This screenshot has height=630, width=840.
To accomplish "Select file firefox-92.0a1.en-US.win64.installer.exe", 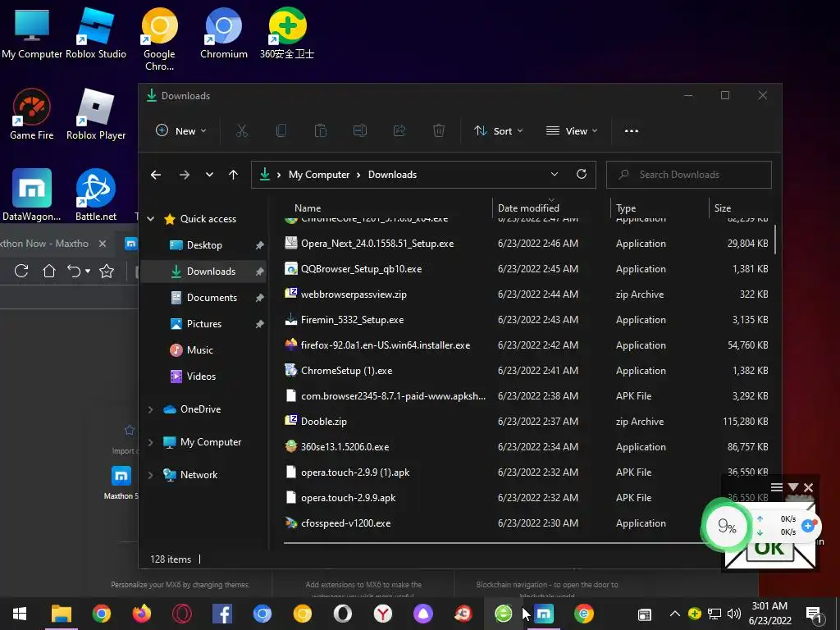I will 526,345.
